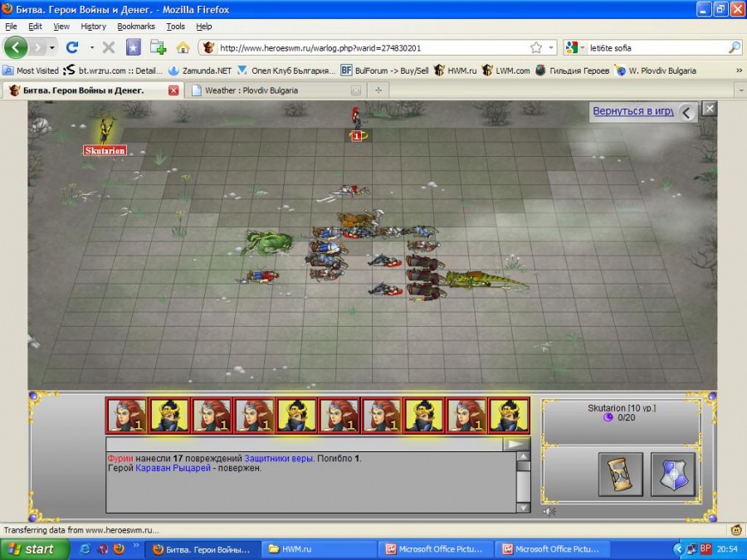Open a new tab with the plus button
This screenshot has height=560, width=747.
click(x=378, y=90)
